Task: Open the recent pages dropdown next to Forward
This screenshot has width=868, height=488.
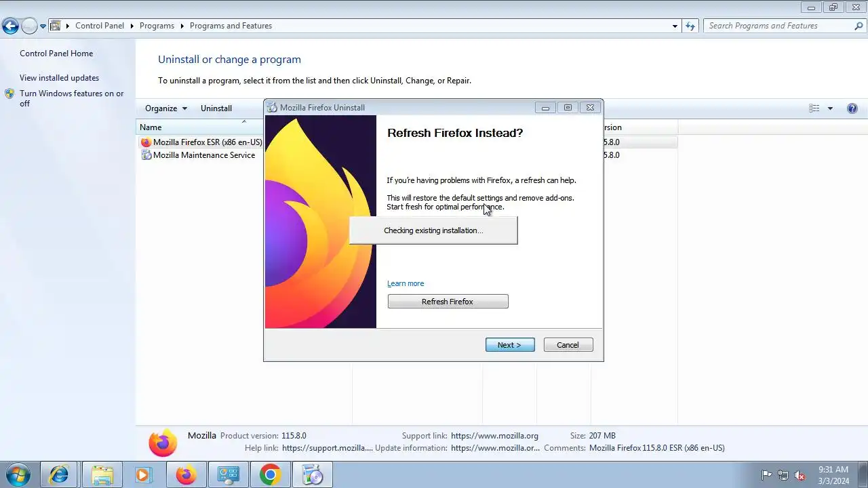Action: click(43, 26)
